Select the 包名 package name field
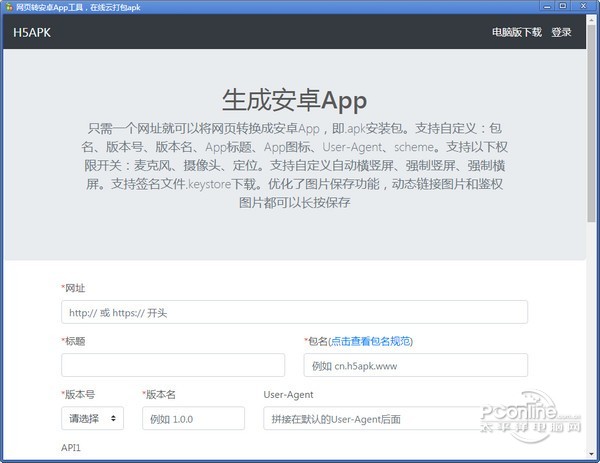 point(415,365)
